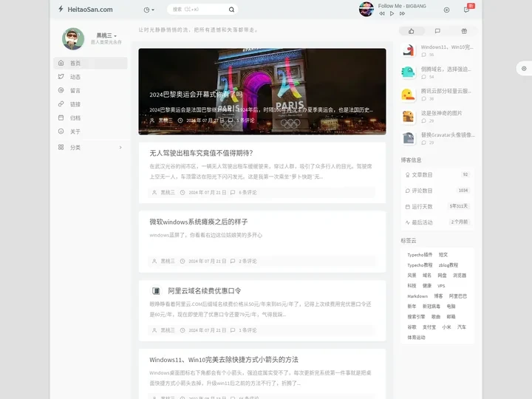The width and height of the screenshot is (532, 399).
Task: Click the 评论数目 stat row
Action: coord(437,191)
